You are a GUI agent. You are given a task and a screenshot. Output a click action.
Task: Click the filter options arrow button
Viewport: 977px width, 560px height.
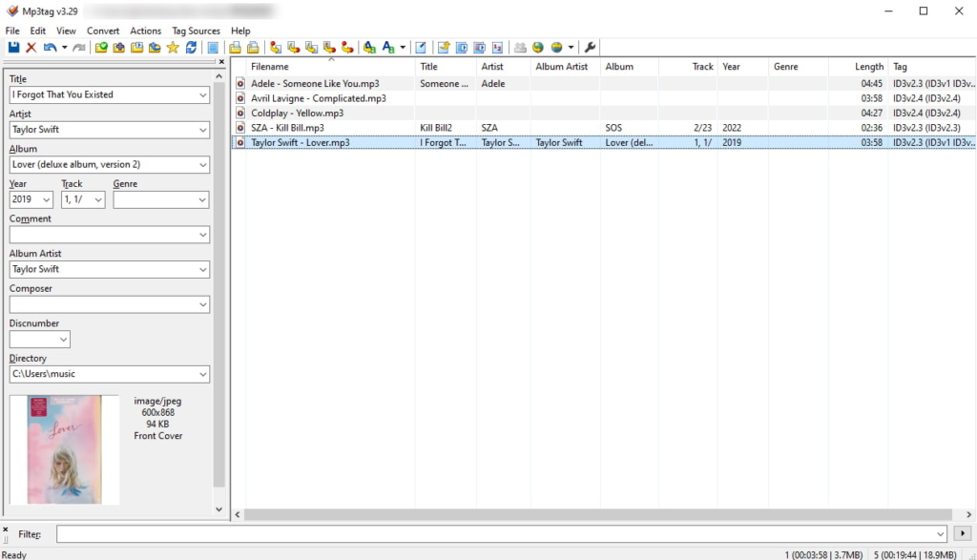[963, 534]
